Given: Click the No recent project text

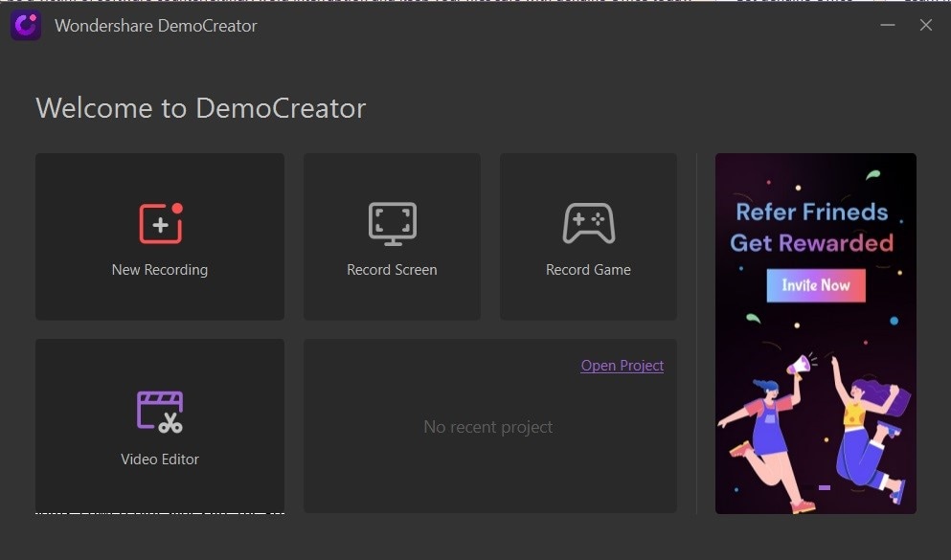Looking at the screenshot, I should click(488, 427).
